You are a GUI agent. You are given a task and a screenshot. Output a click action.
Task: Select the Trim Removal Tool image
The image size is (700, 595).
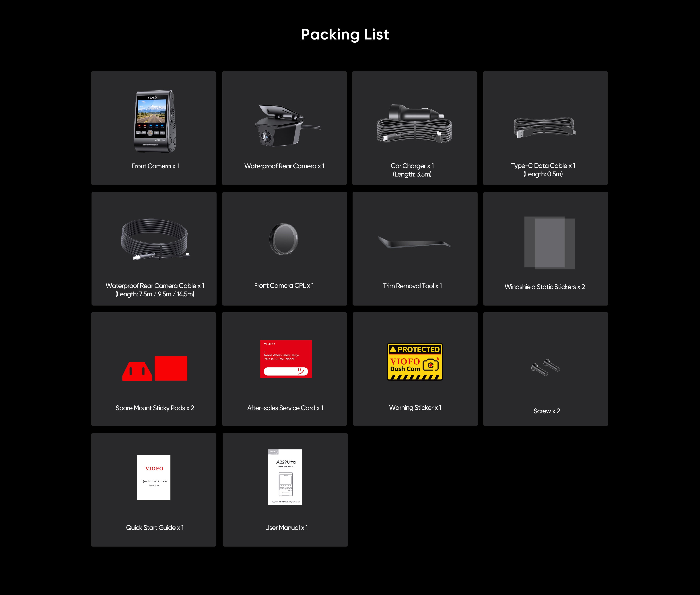[x=415, y=242]
